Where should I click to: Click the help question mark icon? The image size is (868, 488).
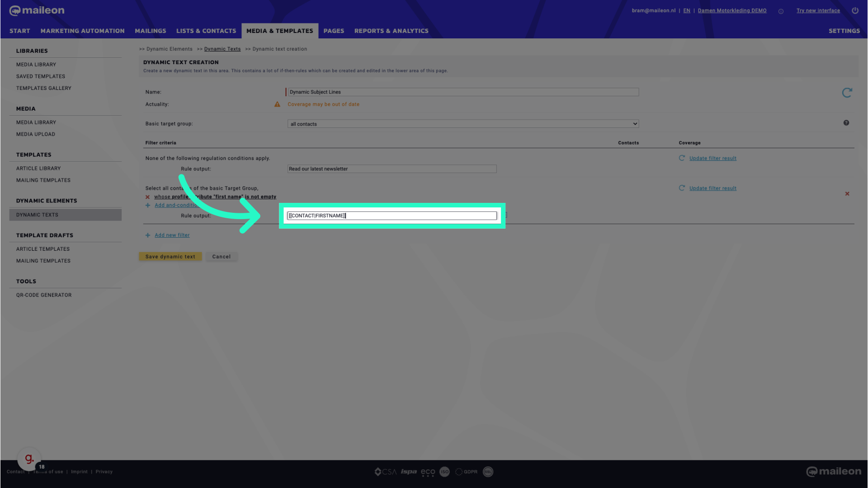[846, 123]
